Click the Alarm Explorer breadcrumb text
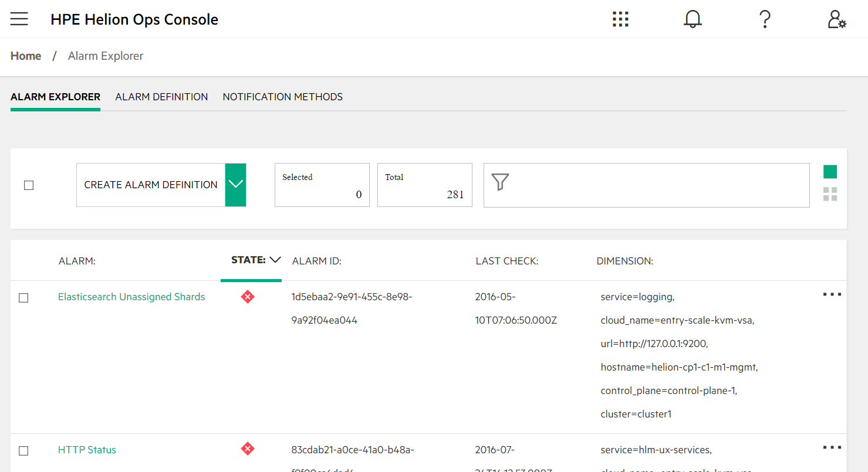Image resolution: width=868 pixels, height=472 pixels. click(x=106, y=56)
